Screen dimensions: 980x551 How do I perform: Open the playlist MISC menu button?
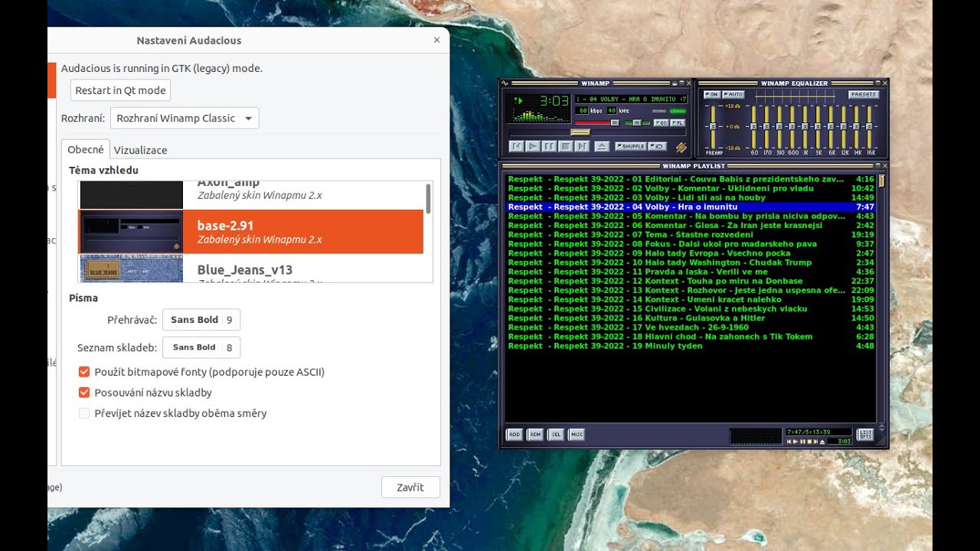577,434
